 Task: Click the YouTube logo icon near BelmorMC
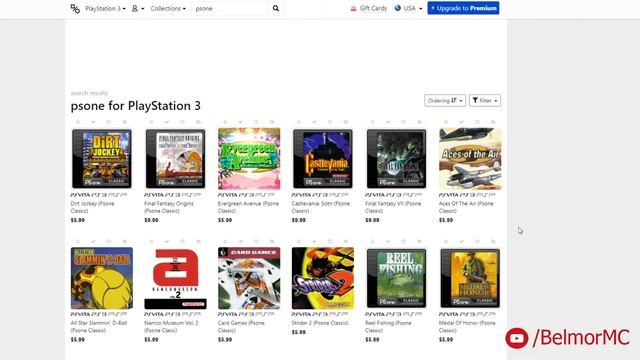517,338
